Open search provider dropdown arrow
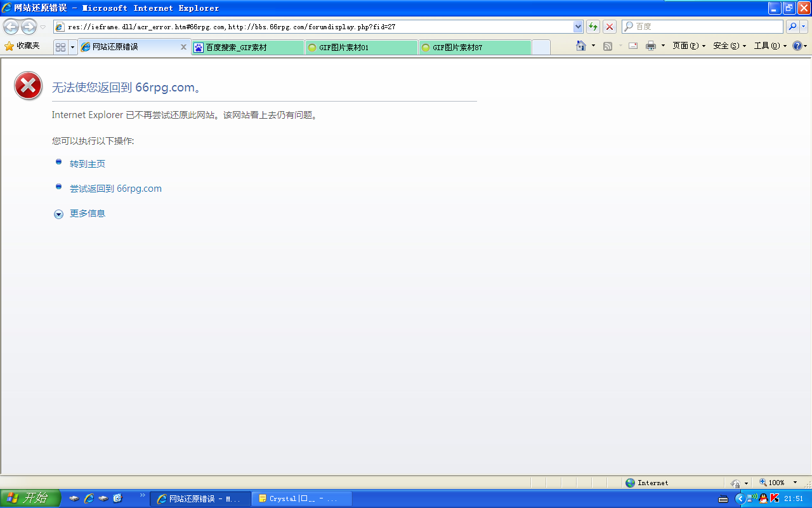The width and height of the screenshot is (812, 508). point(804,27)
